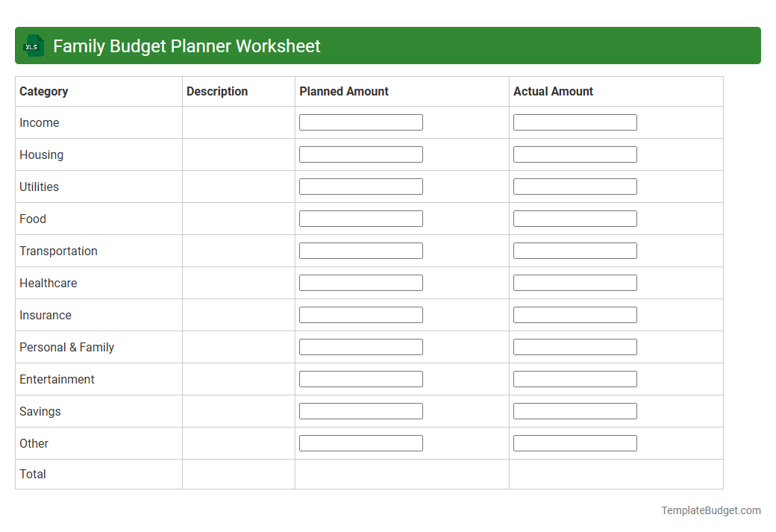Screen dimensions: 776x532
Task: Select the Total row label
Action: tap(33, 474)
